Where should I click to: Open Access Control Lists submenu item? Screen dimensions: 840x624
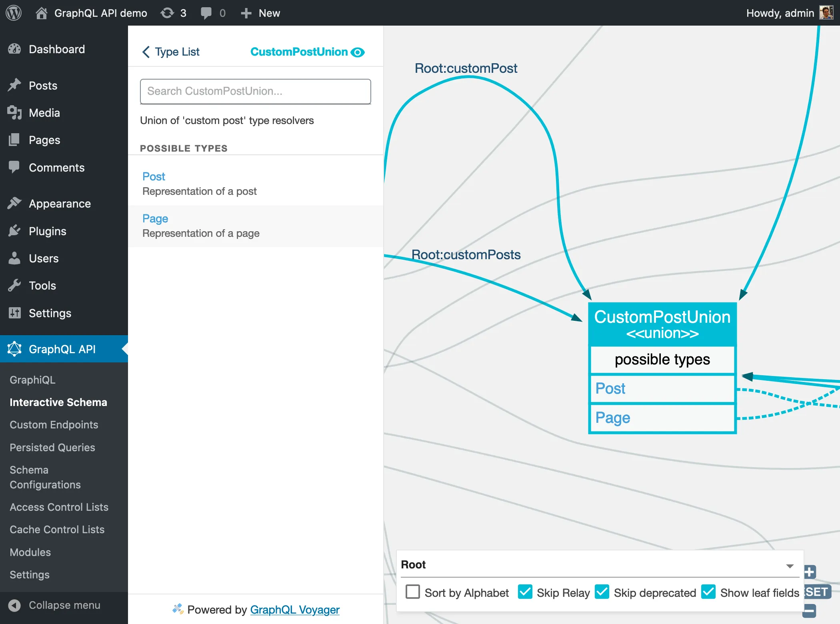tap(59, 507)
